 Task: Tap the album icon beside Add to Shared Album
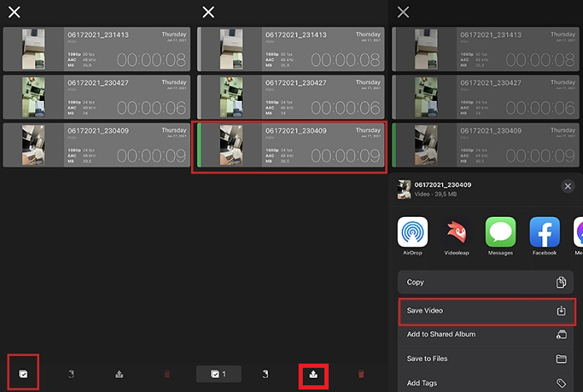[561, 334]
